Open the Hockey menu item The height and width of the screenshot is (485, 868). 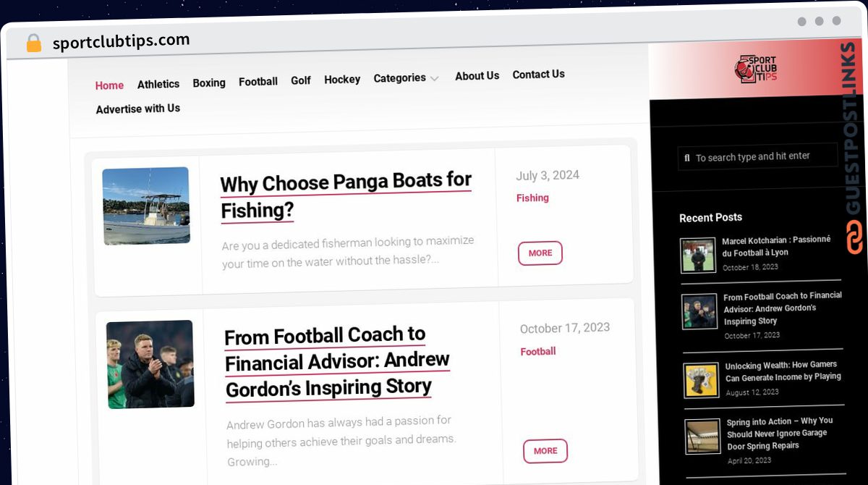point(342,80)
